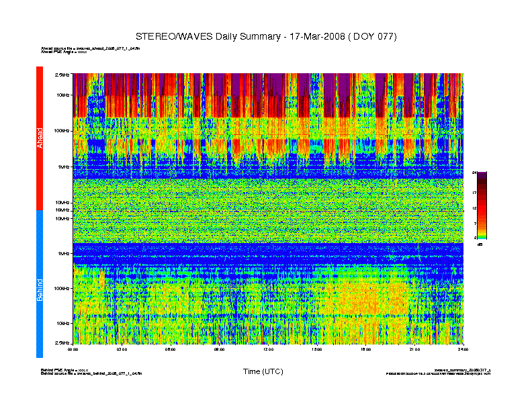Click the Ahead source file caption line
This screenshot has width=532, height=411.
point(90,48)
